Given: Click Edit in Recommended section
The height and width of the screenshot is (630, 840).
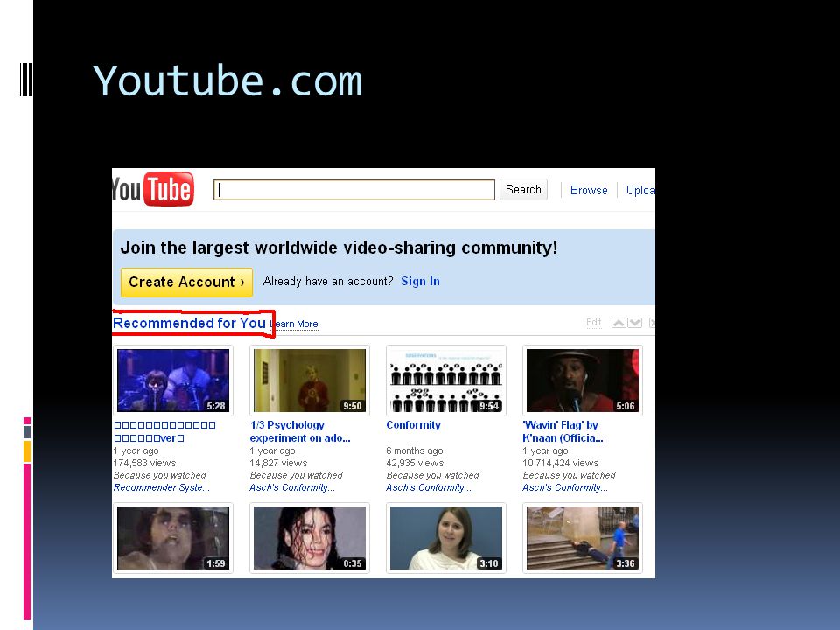Looking at the screenshot, I should (x=593, y=323).
